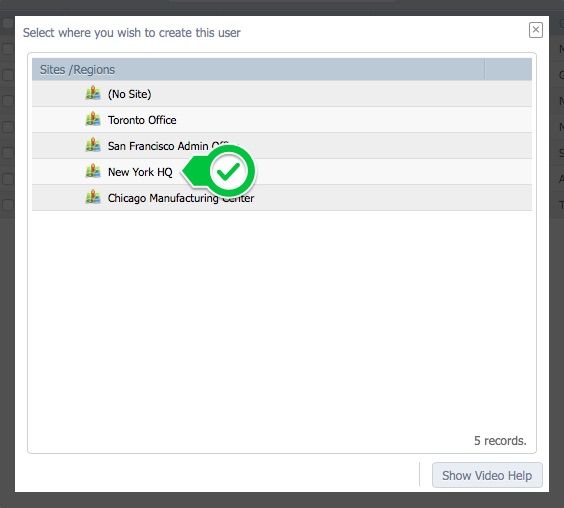
Task: Pick New York HQ as the site
Action: pos(282,172)
